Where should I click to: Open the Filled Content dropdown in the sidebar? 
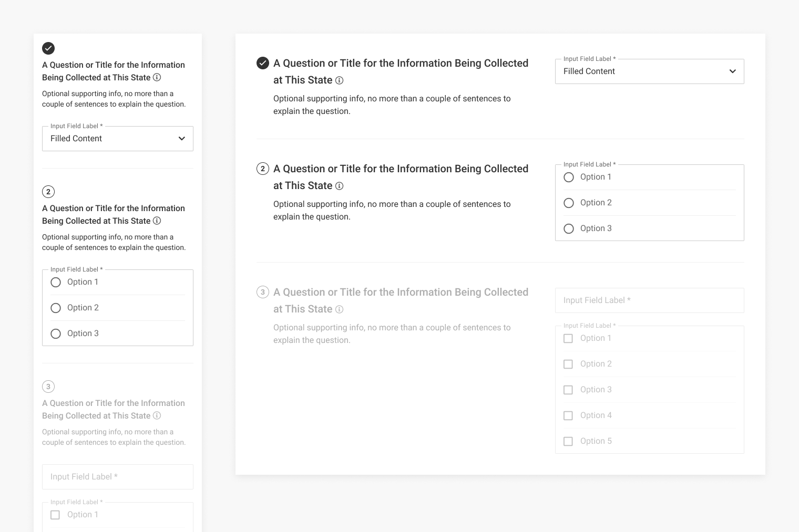point(117,138)
